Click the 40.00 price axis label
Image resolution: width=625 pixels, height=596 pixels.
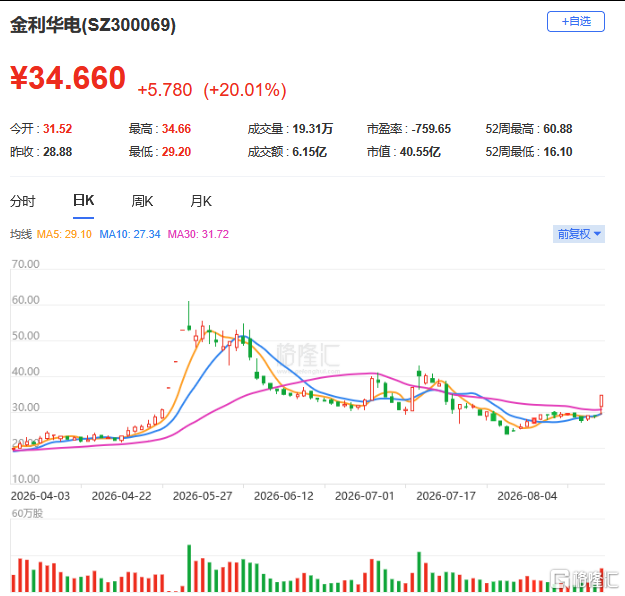tap(26, 372)
